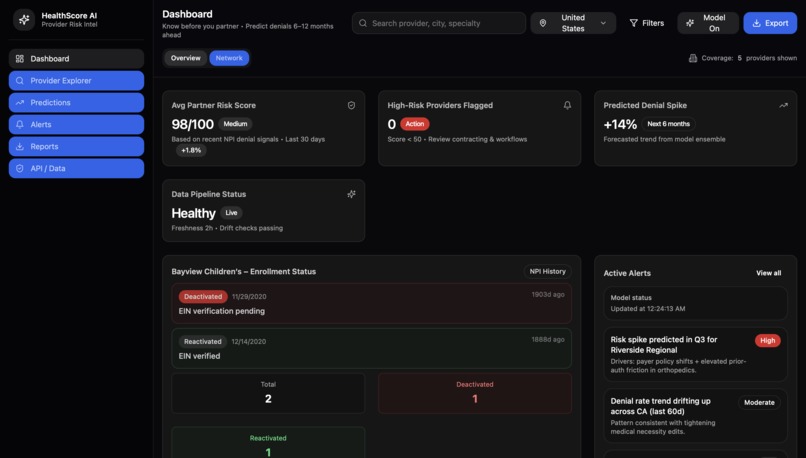
Task: Click the Export button
Action: point(770,23)
